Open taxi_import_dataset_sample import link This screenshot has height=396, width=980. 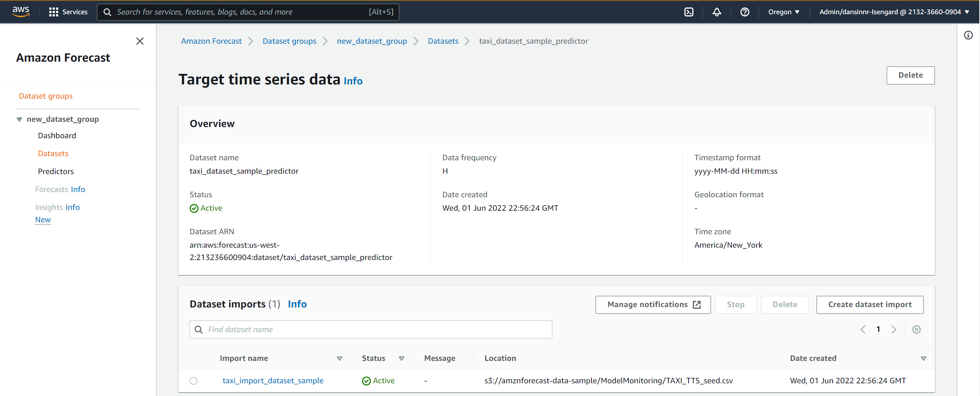(273, 381)
